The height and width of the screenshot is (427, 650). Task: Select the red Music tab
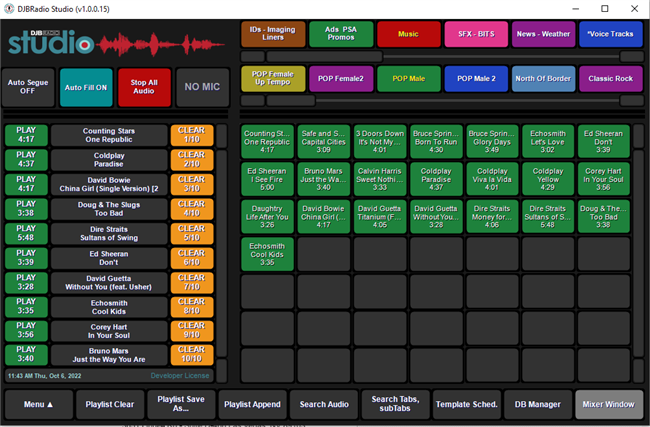[x=408, y=34]
